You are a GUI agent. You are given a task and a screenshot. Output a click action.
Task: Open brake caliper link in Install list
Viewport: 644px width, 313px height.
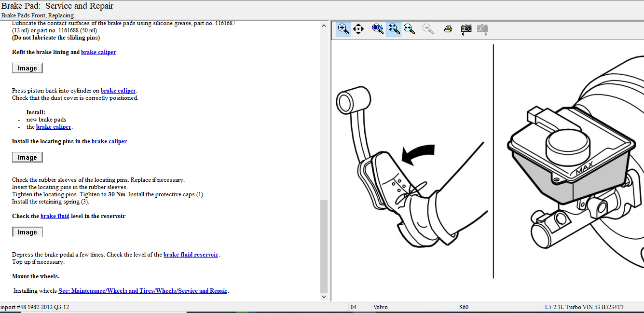pos(54,127)
